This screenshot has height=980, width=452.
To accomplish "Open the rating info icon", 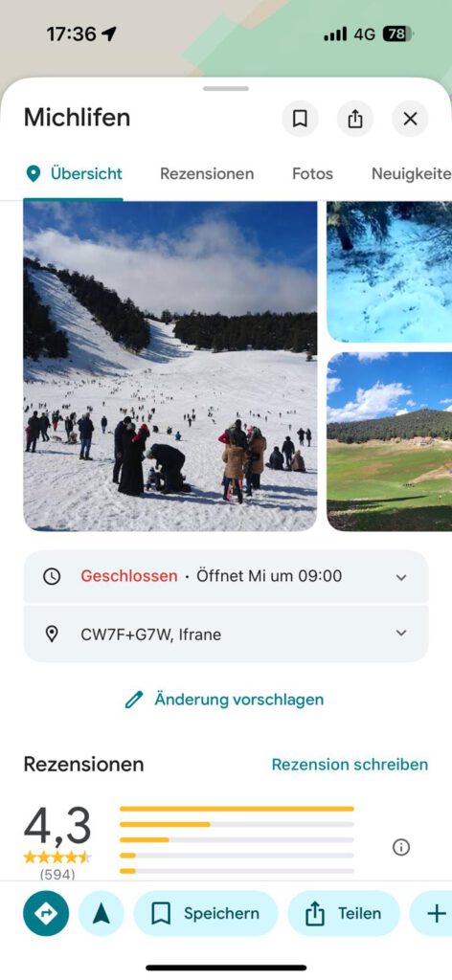I will coord(400,848).
